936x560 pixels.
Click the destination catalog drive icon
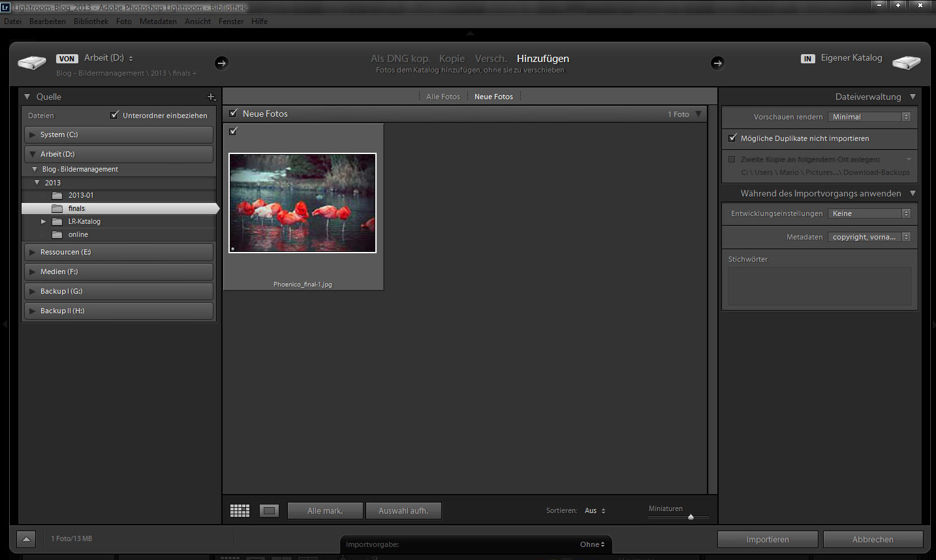click(906, 63)
